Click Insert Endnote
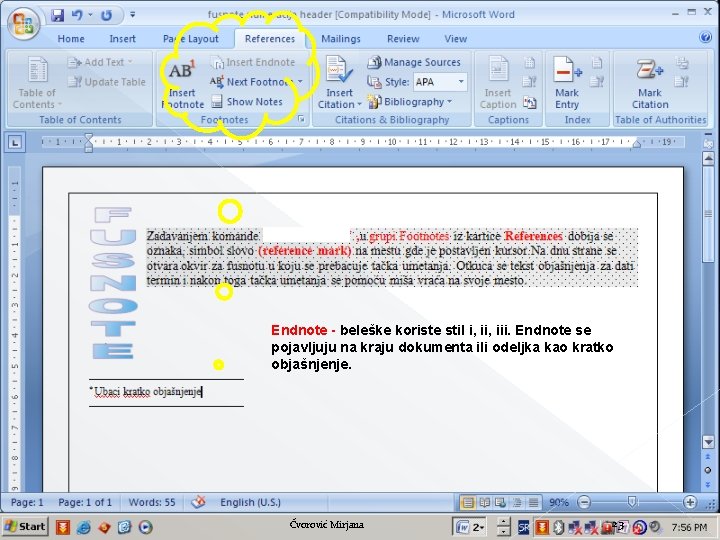Viewport: 720px width, 540px height. pyautogui.click(x=253, y=62)
